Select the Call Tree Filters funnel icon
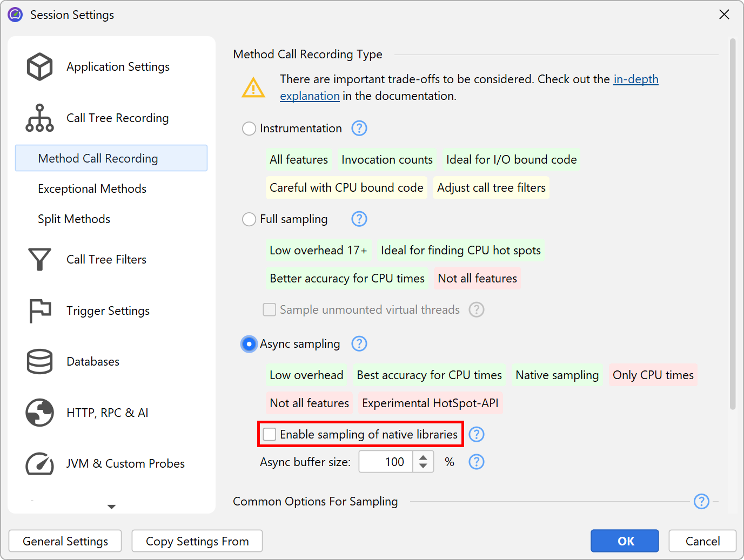 tap(39, 260)
